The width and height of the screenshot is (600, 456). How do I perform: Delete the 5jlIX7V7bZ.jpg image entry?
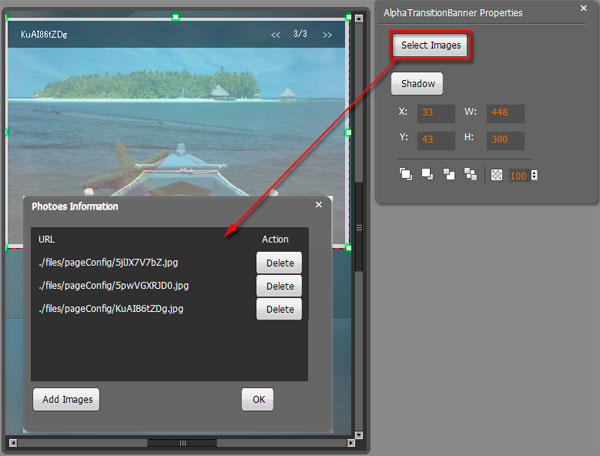click(279, 263)
